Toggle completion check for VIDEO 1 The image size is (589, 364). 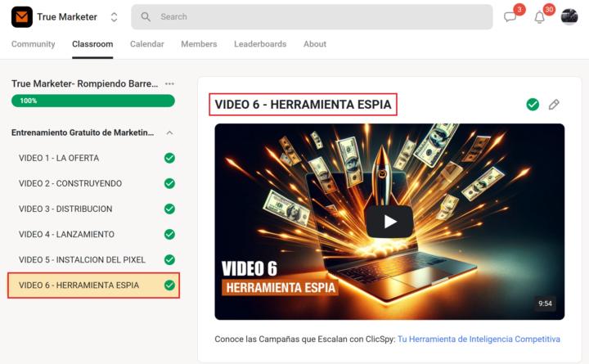coord(170,158)
